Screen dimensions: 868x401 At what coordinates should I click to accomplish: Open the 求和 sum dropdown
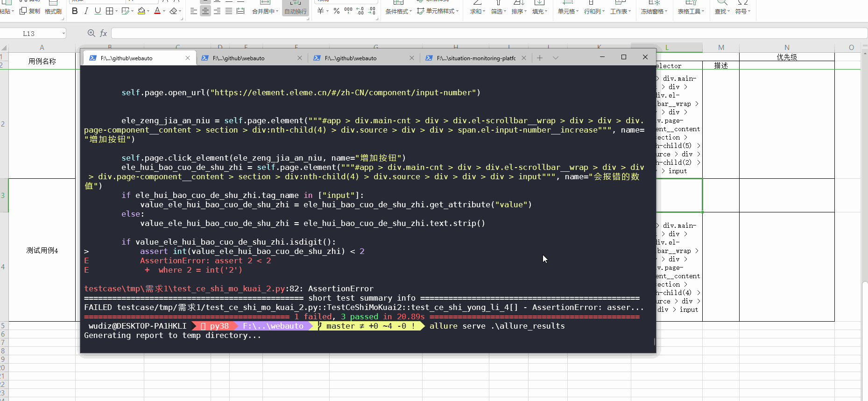click(x=477, y=11)
